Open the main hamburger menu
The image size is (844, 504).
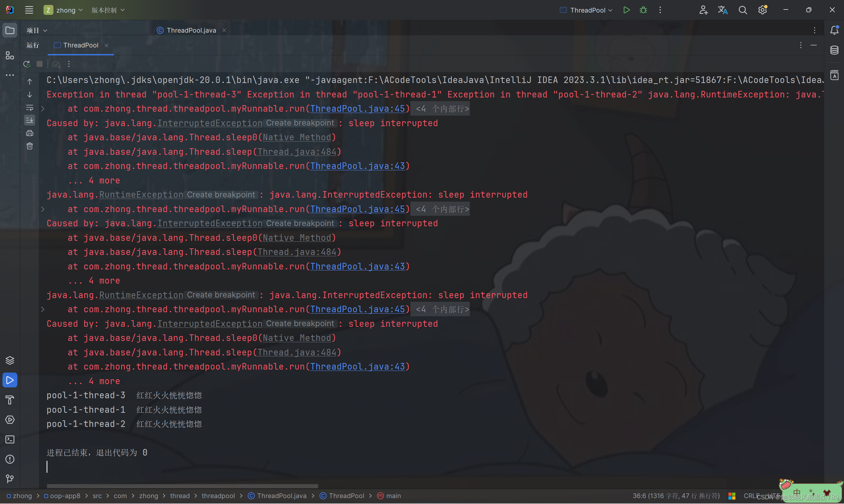[x=29, y=10]
